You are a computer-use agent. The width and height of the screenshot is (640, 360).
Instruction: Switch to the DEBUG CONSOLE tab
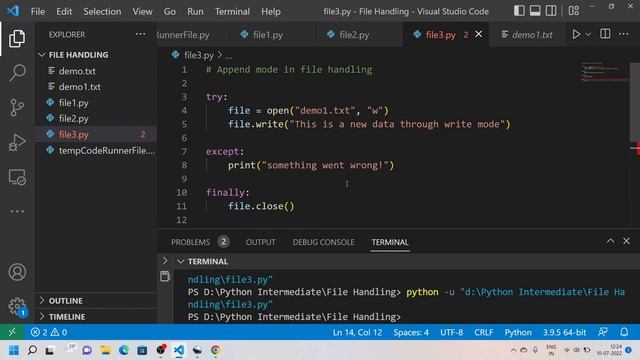click(x=323, y=242)
